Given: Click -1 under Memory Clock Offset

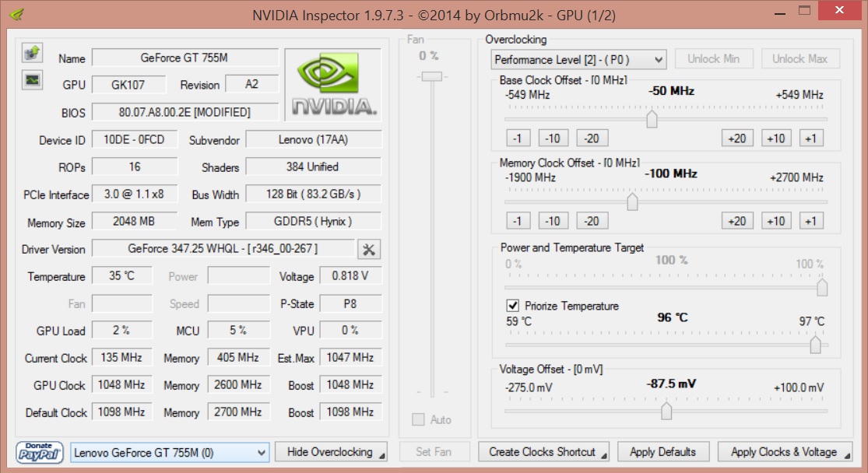Looking at the screenshot, I should point(518,221).
